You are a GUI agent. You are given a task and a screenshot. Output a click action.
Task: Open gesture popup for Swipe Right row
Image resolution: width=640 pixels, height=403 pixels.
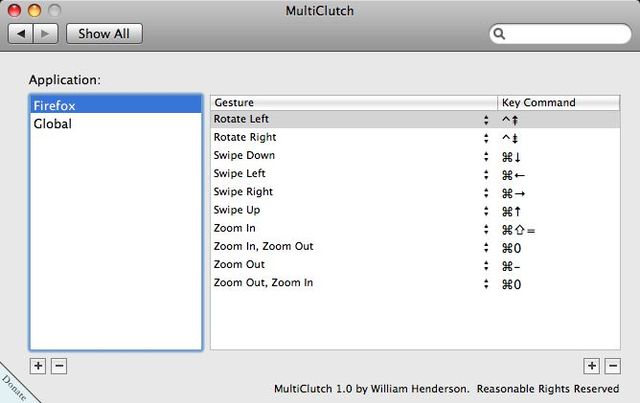[486, 193]
